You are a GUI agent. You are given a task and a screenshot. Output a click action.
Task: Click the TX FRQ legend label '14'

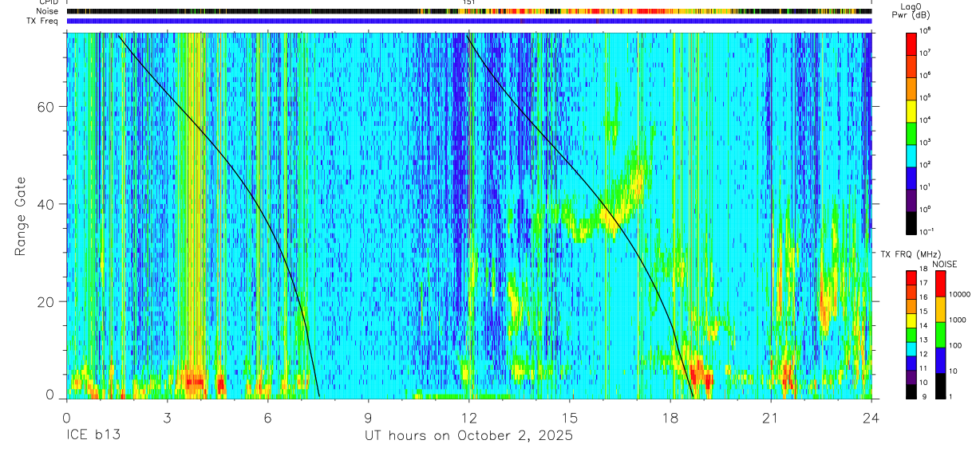click(x=925, y=325)
